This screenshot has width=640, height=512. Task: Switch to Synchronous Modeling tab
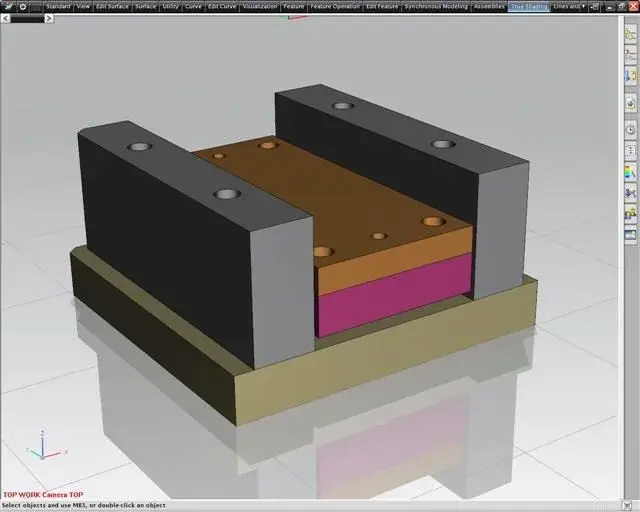coord(436,7)
